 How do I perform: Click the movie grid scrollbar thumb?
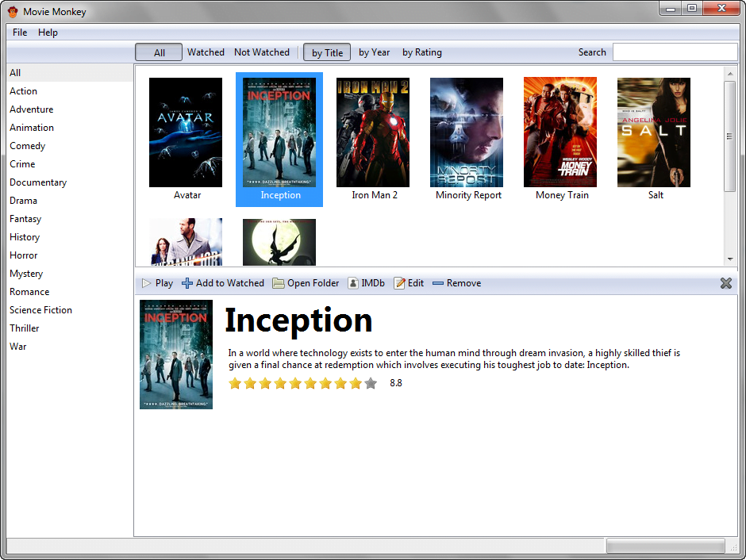pyautogui.click(x=730, y=136)
